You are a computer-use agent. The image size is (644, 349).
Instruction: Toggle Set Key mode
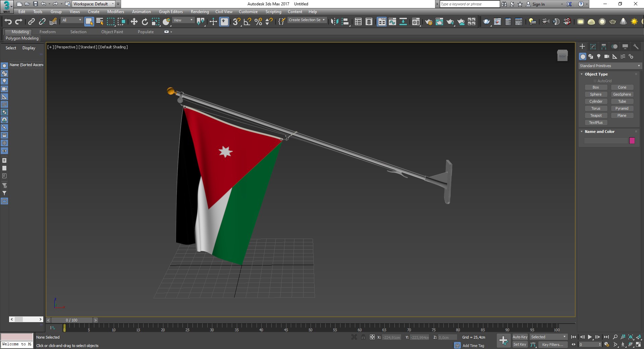(x=520, y=344)
